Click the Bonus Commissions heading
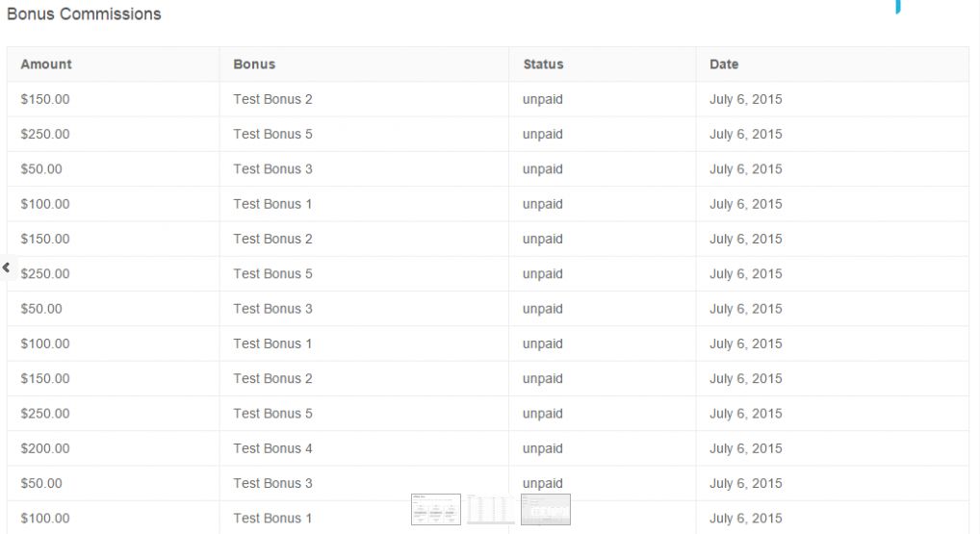The height and width of the screenshot is (534, 980). pyautogui.click(x=84, y=14)
